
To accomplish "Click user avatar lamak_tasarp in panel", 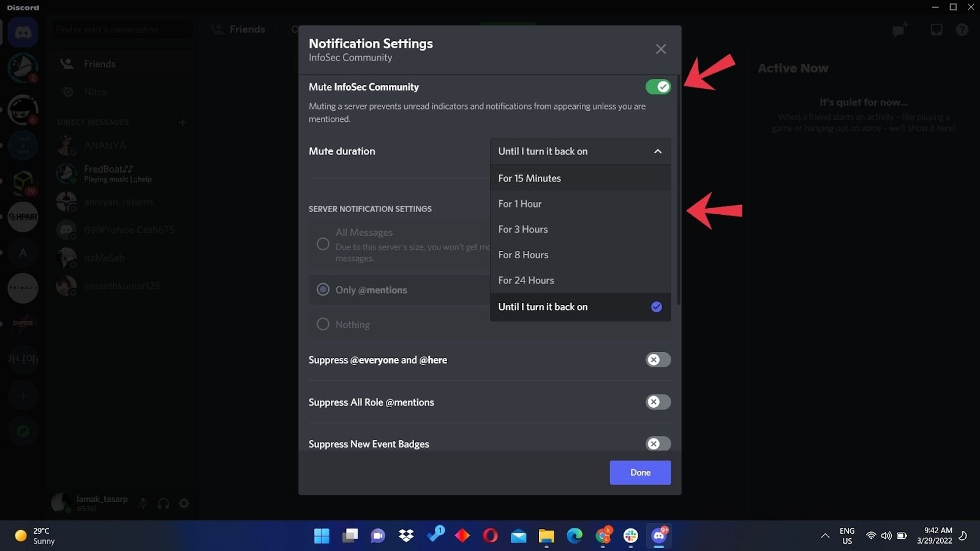I will point(61,503).
